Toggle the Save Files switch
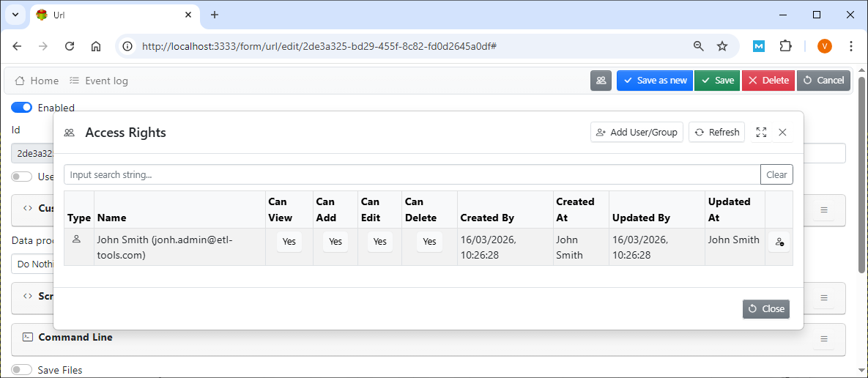868x378 pixels. tap(21, 370)
